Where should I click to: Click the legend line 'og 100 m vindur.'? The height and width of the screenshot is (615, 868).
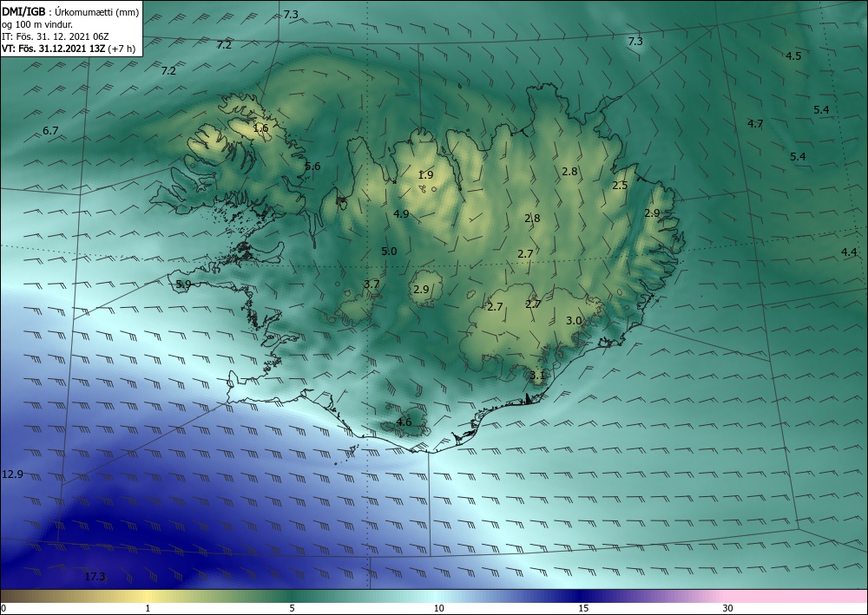click(x=37, y=24)
